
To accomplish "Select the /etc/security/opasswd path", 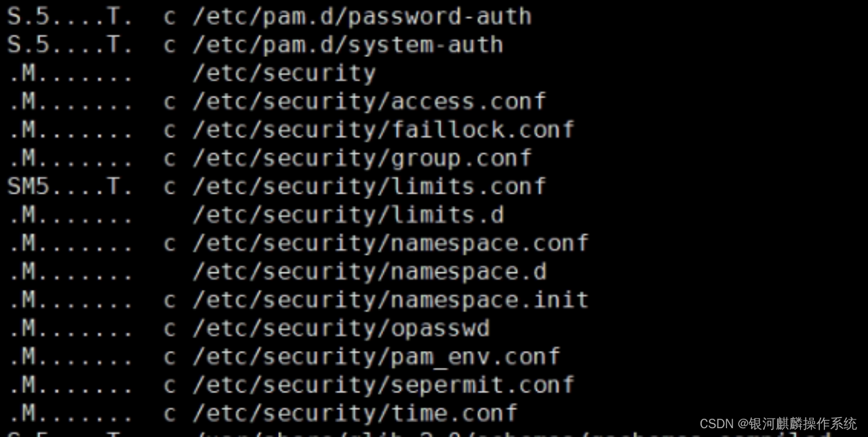I will (340, 329).
